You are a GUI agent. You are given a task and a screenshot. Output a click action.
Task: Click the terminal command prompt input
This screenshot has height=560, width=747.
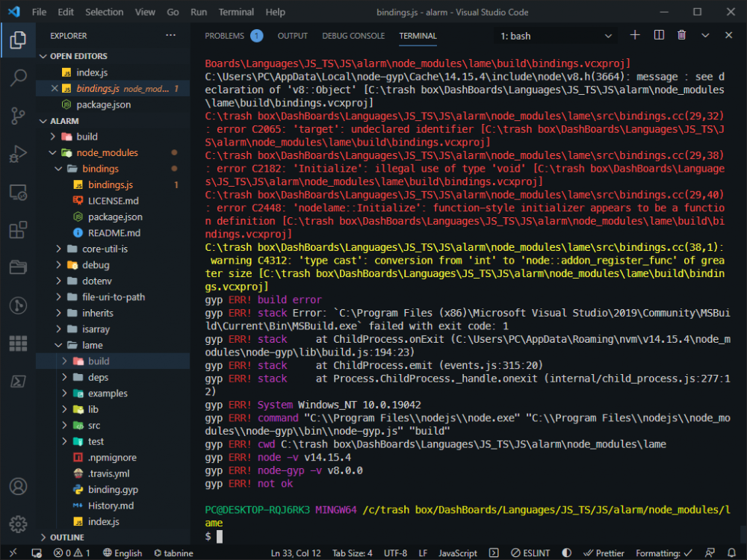[x=220, y=537]
